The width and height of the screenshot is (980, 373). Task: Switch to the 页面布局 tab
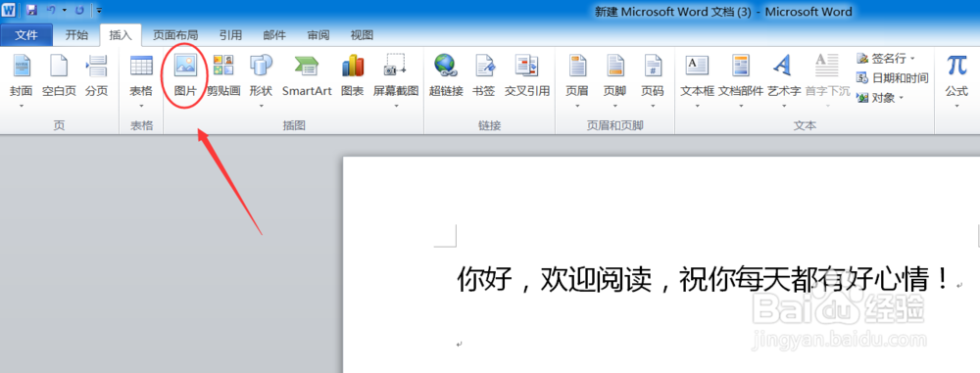[x=175, y=35]
